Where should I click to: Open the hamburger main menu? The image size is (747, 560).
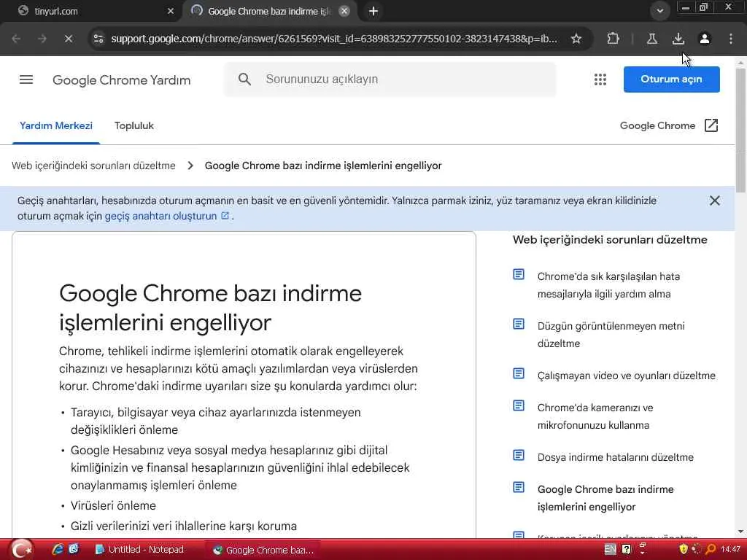(x=26, y=79)
